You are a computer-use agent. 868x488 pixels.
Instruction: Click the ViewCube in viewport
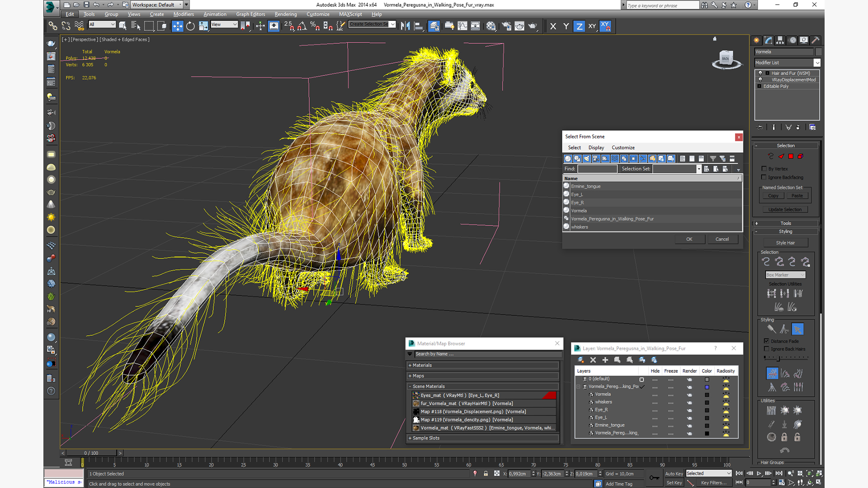tap(726, 59)
